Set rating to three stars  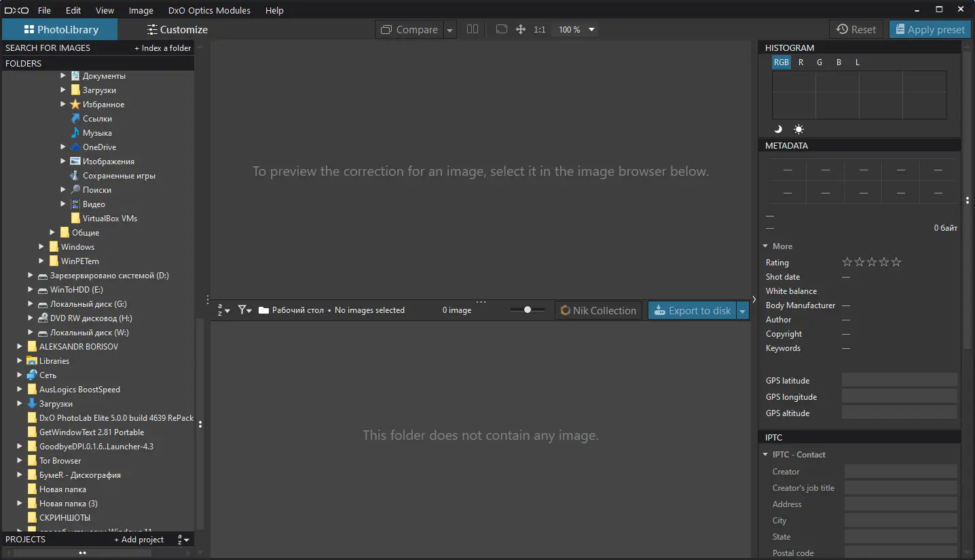(872, 262)
